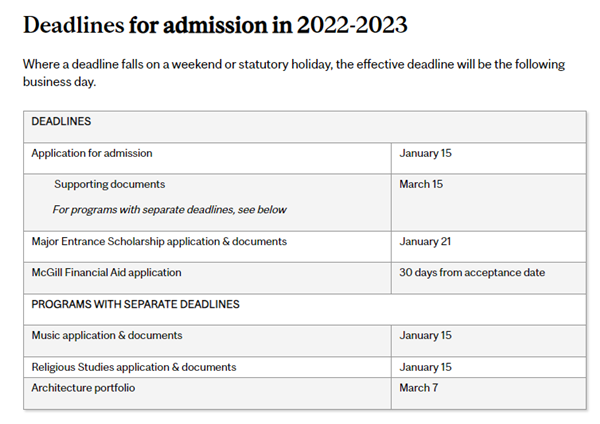600x424 pixels.
Task: Click the paragraph about weekend or statutory holiday
Action: click(294, 73)
